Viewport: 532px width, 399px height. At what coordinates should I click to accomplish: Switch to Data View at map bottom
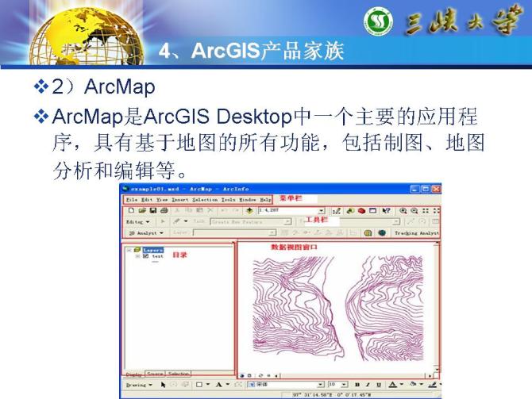(x=242, y=376)
